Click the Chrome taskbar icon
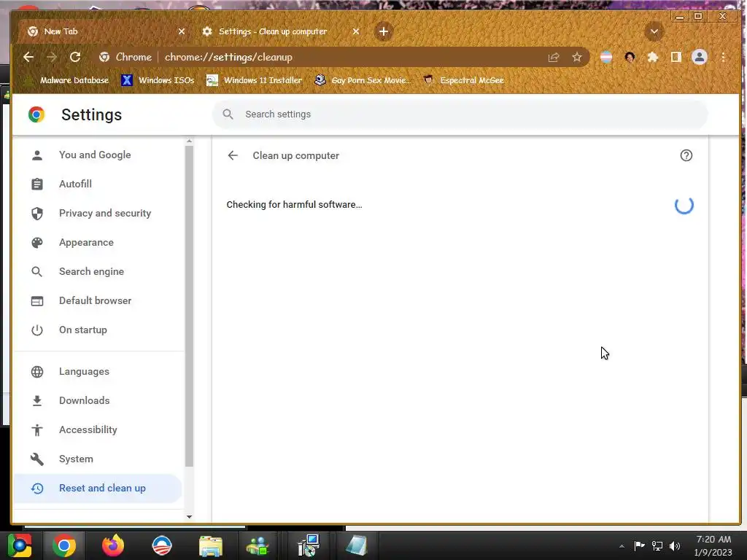The height and width of the screenshot is (560, 747). click(x=64, y=545)
